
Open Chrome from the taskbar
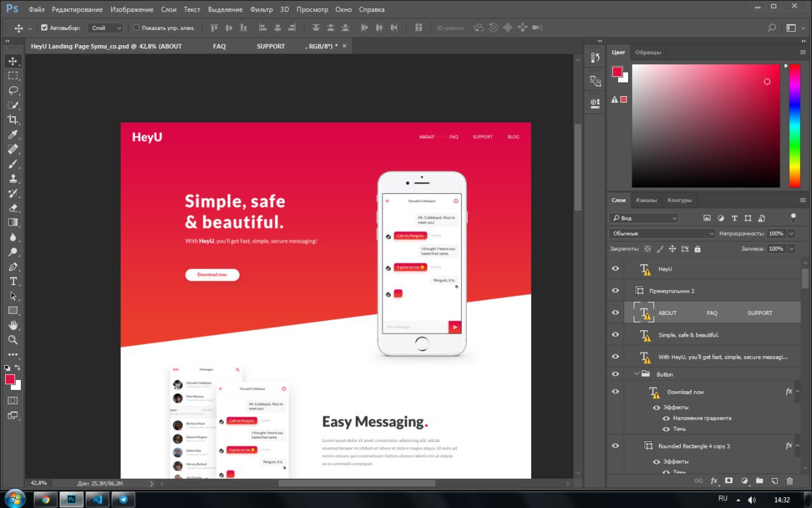[x=46, y=499]
